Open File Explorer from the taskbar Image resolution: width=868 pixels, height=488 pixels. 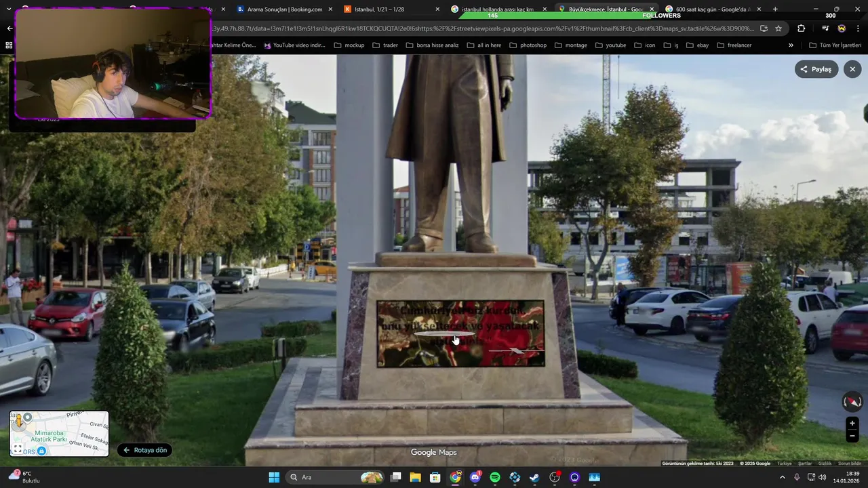[x=416, y=477]
